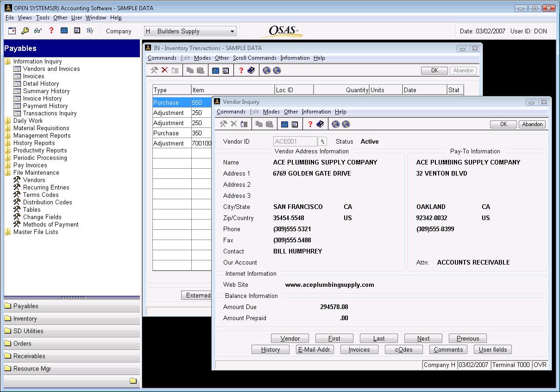Screen dimensions: 560x392
Task: Click Quantity column header in Inventory Transactions
Action: tap(341, 90)
